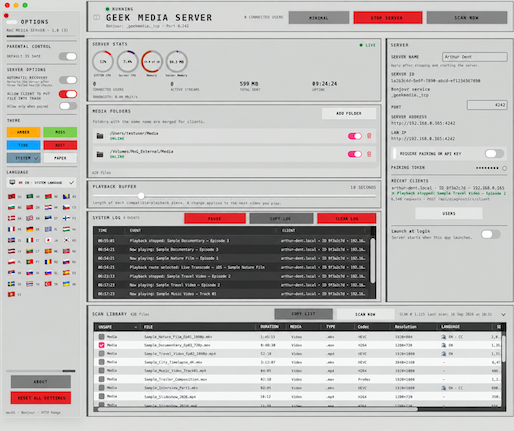Disable Allow Client To Put File Into Trash
Image resolution: width=514 pixels, height=431 pixels.
tap(68, 94)
